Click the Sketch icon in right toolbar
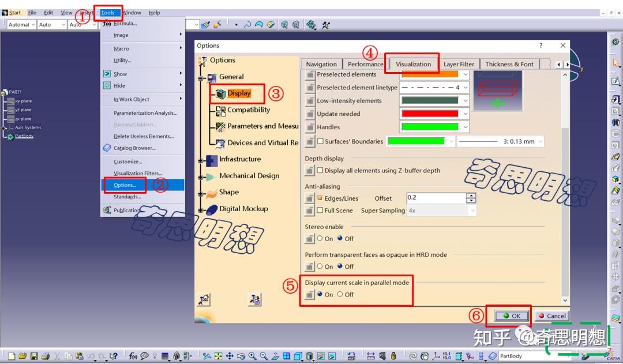Viewport: 623px width, 364px height. click(616, 81)
